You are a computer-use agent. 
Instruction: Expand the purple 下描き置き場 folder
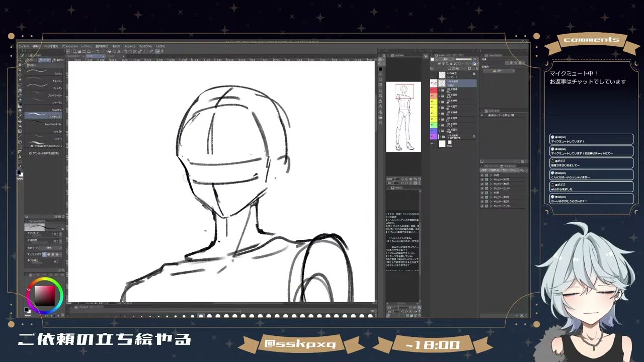click(440, 137)
